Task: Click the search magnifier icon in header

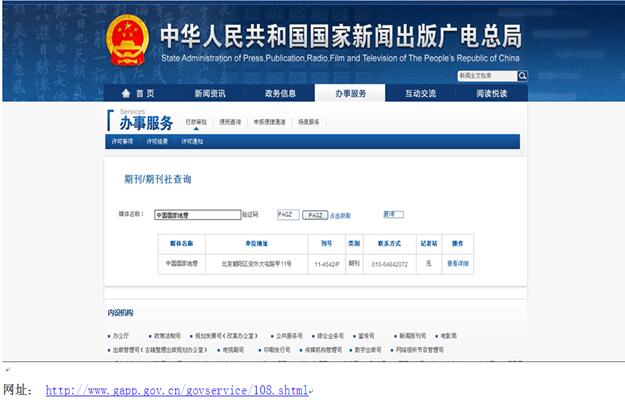Action: point(522,76)
